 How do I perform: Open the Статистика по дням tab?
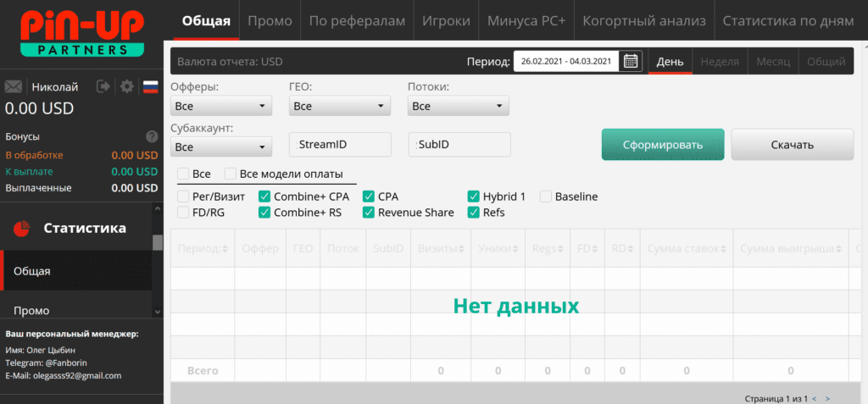[x=788, y=21]
